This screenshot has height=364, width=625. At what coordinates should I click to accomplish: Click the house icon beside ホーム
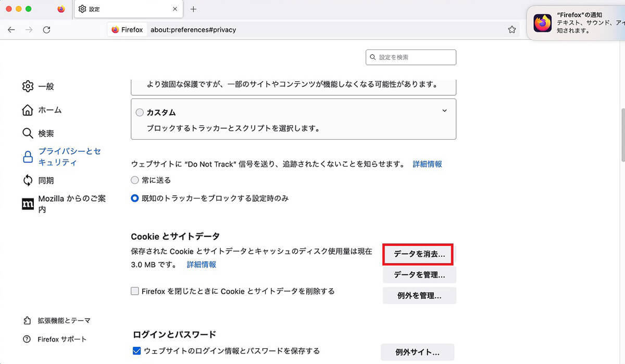(x=28, y=110)
